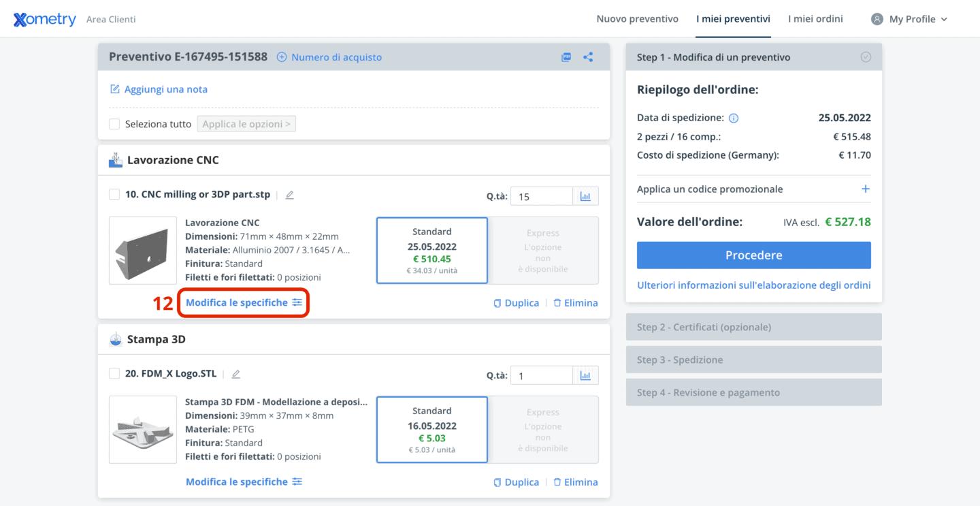
Task: Select checkbox for CNC milling or 3DP part.stp
Action: [x=114, y=195]
